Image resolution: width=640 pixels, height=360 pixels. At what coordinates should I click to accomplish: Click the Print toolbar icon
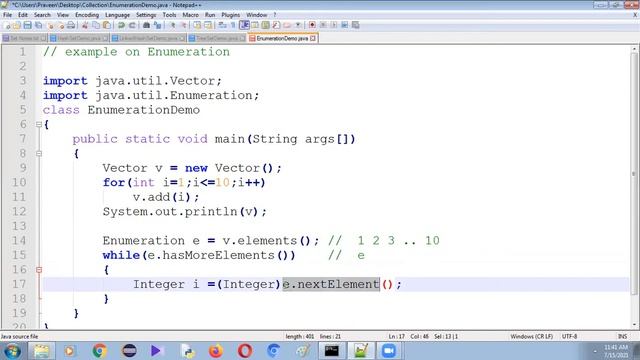pos(71,25)
